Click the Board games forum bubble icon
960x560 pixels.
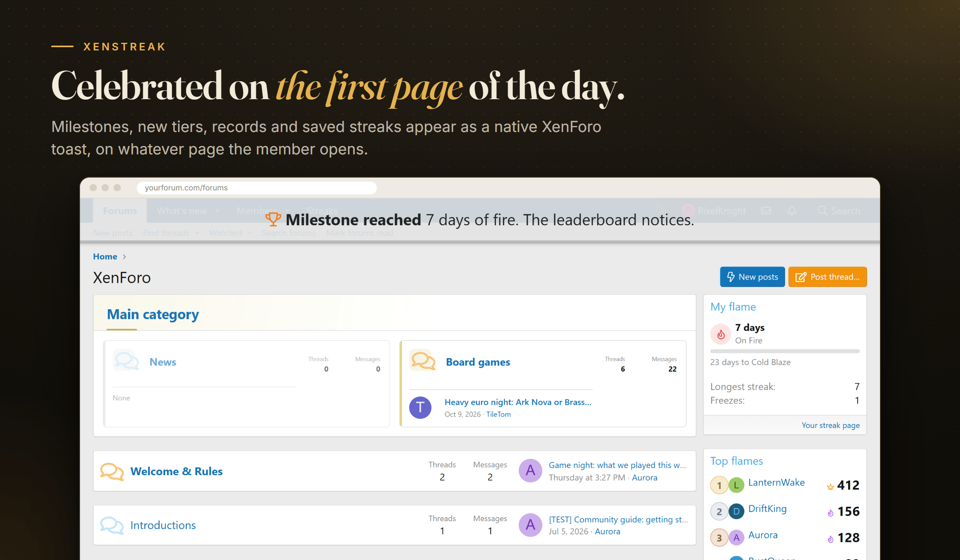[x=423, y=360]
